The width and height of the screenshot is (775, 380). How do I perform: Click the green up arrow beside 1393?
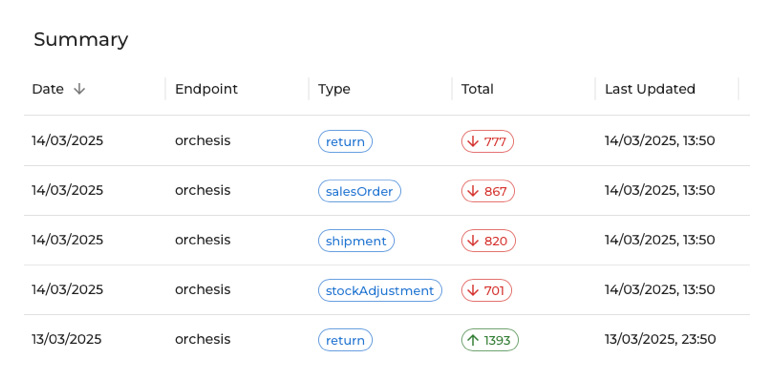(x=473, y=340)
